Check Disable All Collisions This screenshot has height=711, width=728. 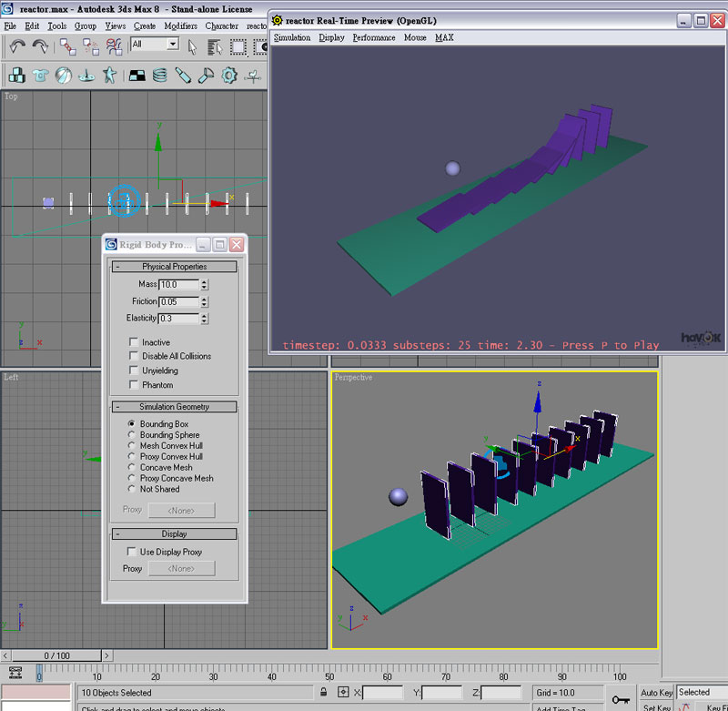point(134,356)
